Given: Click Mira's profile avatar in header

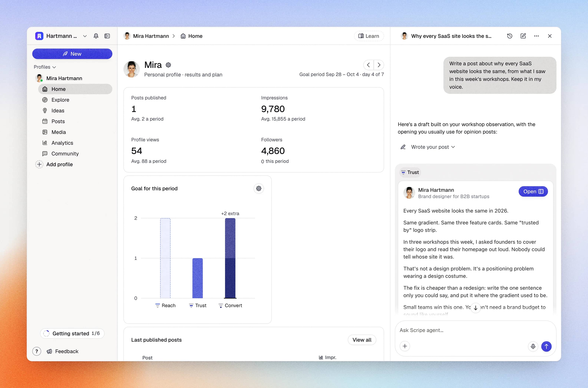Looking at the screenshot, I should click(132, 69).
